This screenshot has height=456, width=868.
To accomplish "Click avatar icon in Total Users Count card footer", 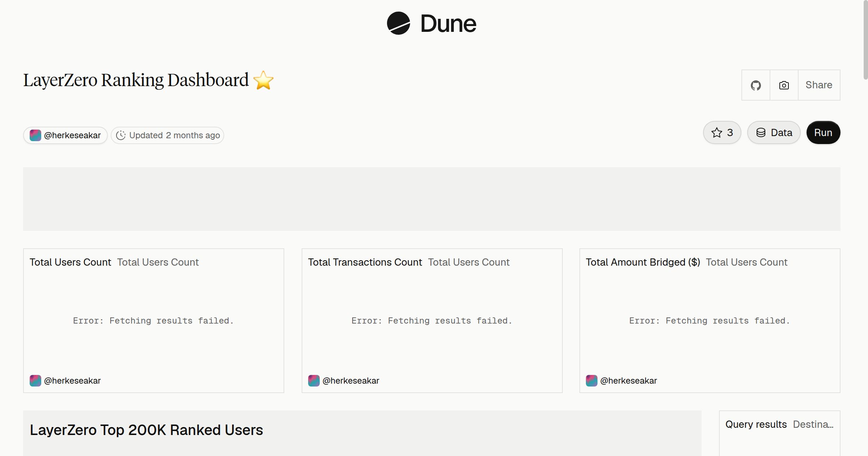I will pos(35,381).
